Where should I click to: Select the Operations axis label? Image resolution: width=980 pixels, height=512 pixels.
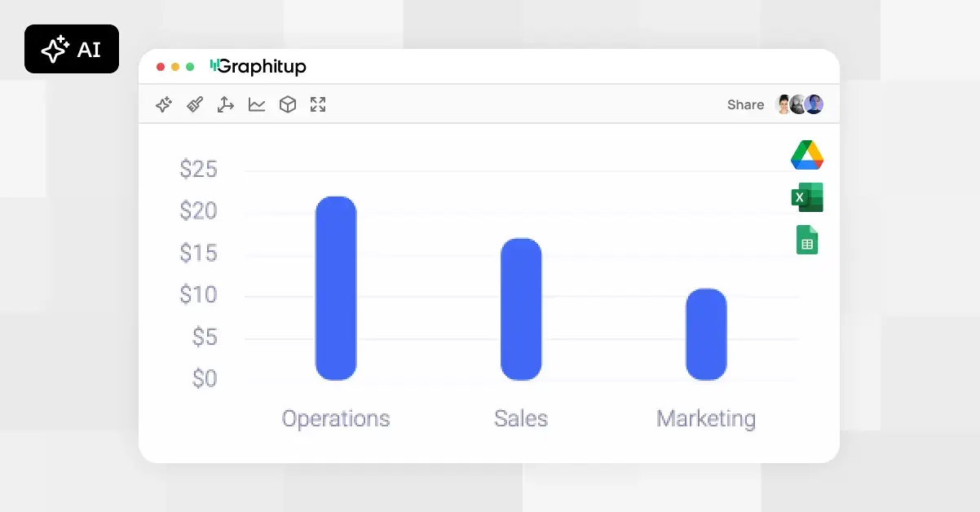pyautogui.click(x=335, y=418)
